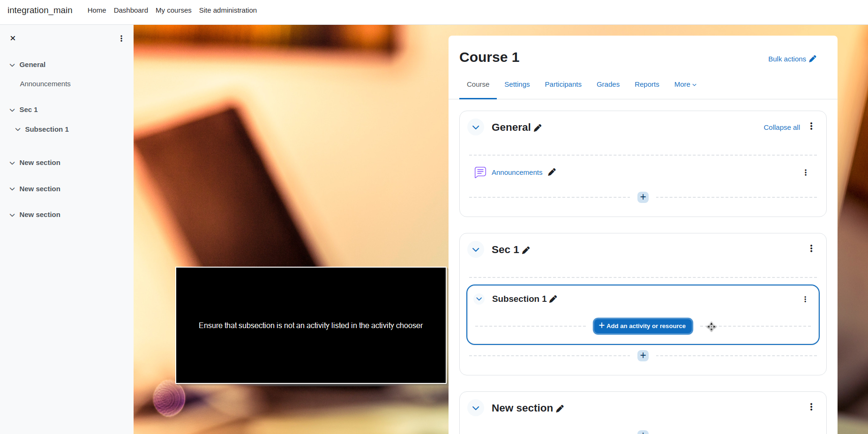Edit the Sec 1 section name
Image resolution: width=868 pixels, height=434 pixels.
(526, 250)
